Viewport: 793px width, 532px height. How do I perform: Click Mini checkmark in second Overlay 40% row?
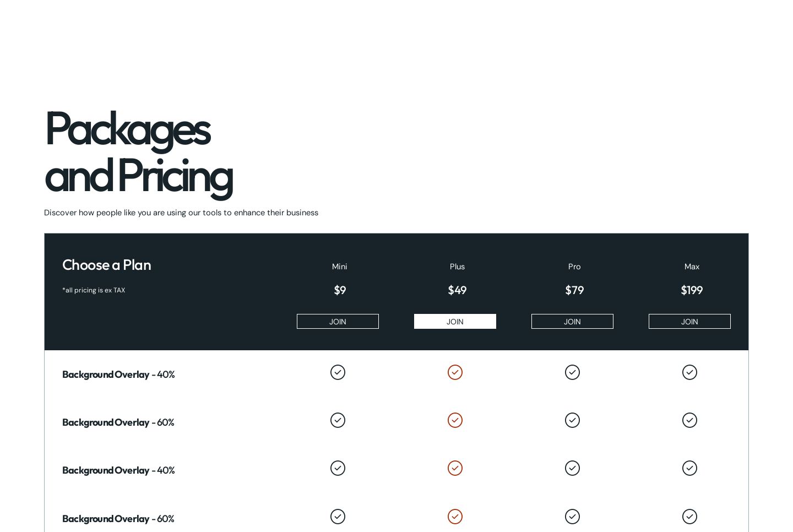[338, 468]
